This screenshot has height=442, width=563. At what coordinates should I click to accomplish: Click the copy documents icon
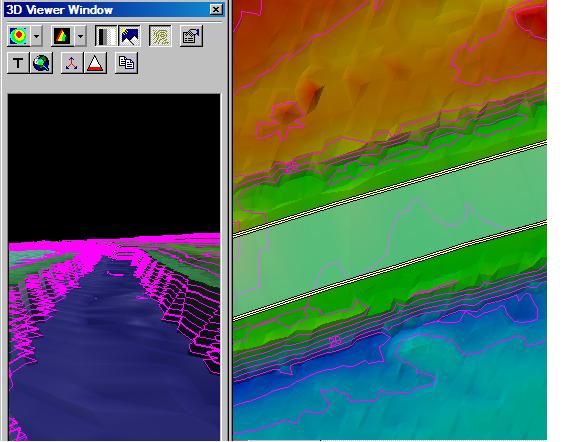tap(126, 63)
